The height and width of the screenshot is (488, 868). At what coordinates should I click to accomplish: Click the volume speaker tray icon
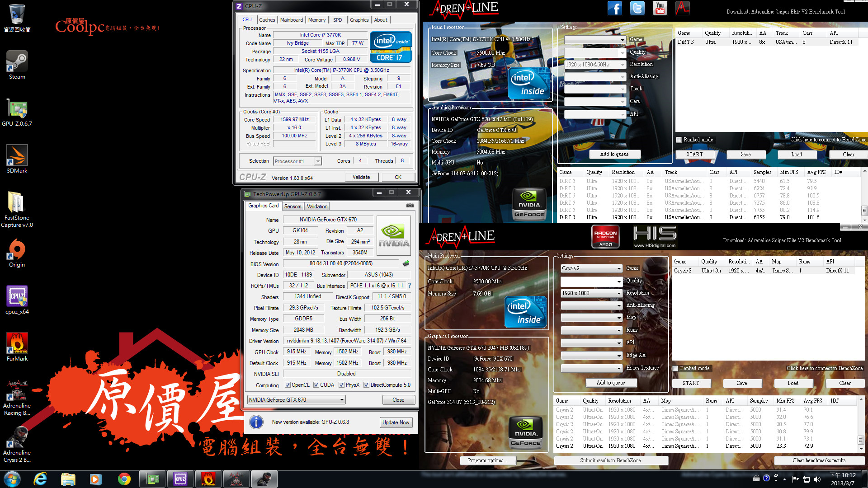[x=817, y=479]
